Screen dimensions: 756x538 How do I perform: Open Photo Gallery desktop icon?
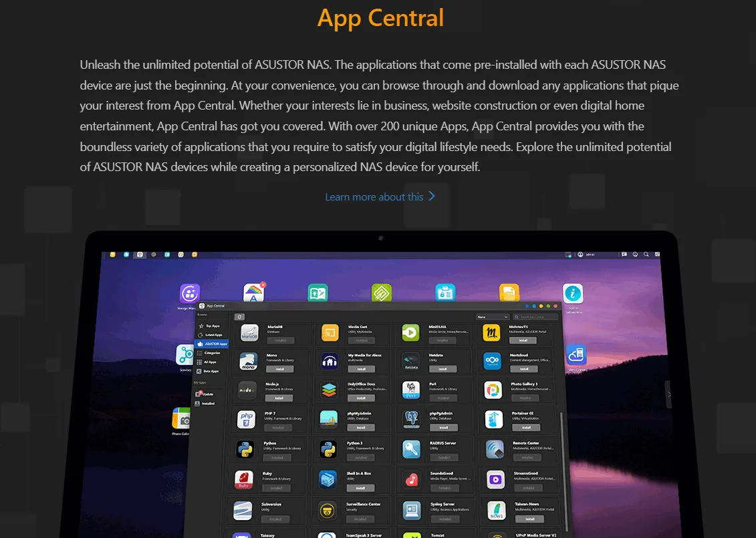coord(180,418)
